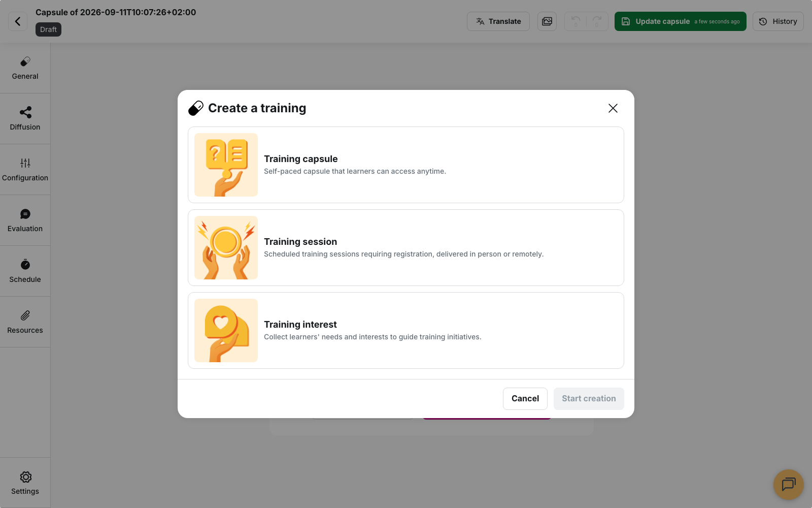Click the undo arrow icon
This screenshot has height=508, width=812.
click(x=576, y=21)
